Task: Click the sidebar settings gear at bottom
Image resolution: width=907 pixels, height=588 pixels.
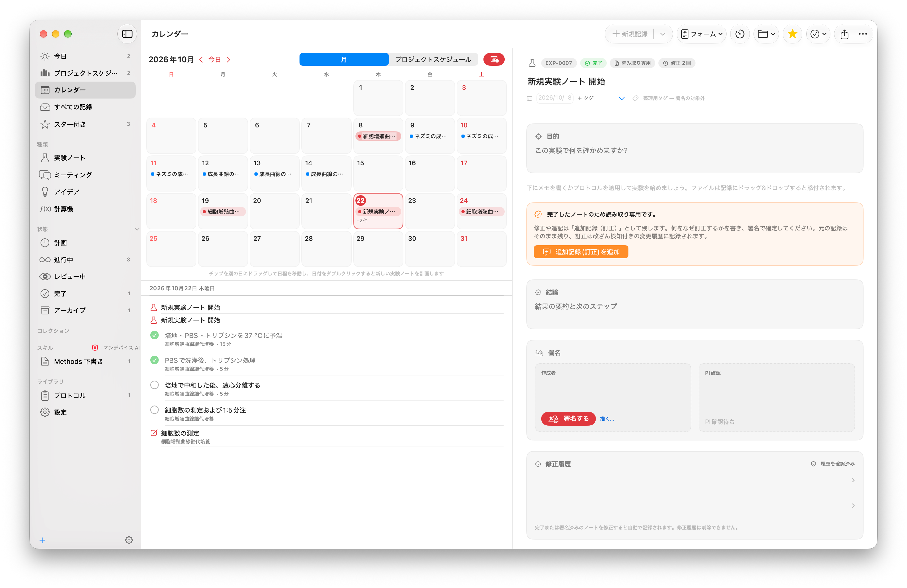Action: pyautogui.click(x=129, y=540)
